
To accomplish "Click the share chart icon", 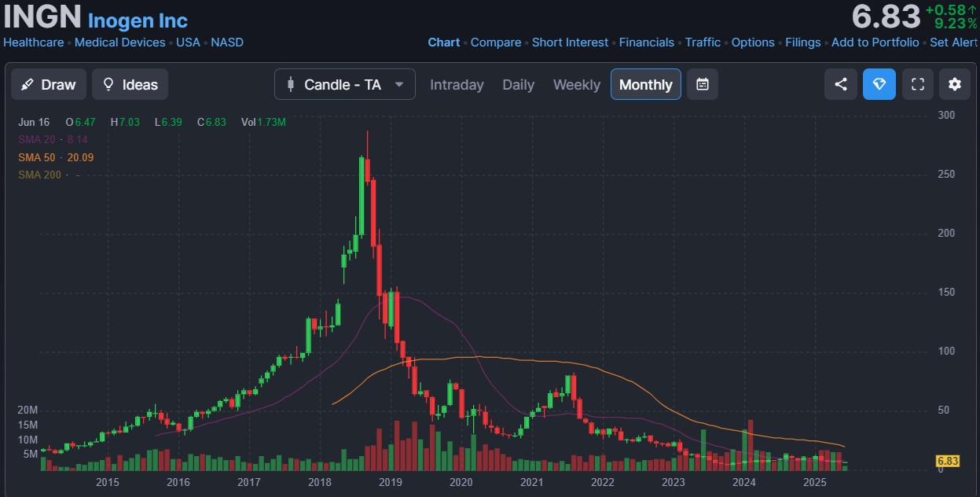I will pos(840,84).
